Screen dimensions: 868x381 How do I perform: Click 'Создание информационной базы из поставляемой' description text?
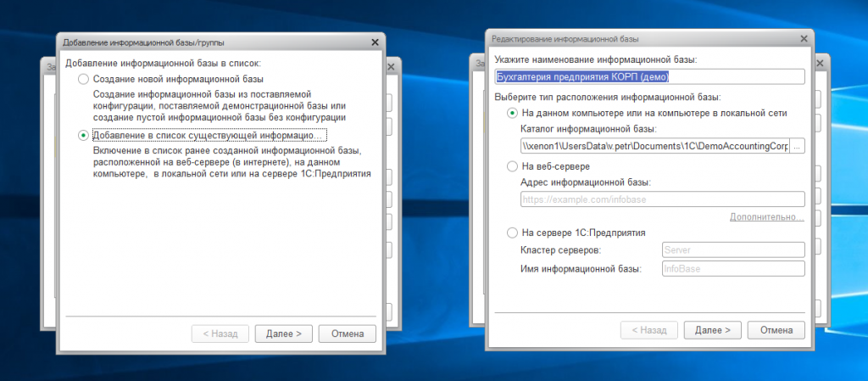point(220,106)
